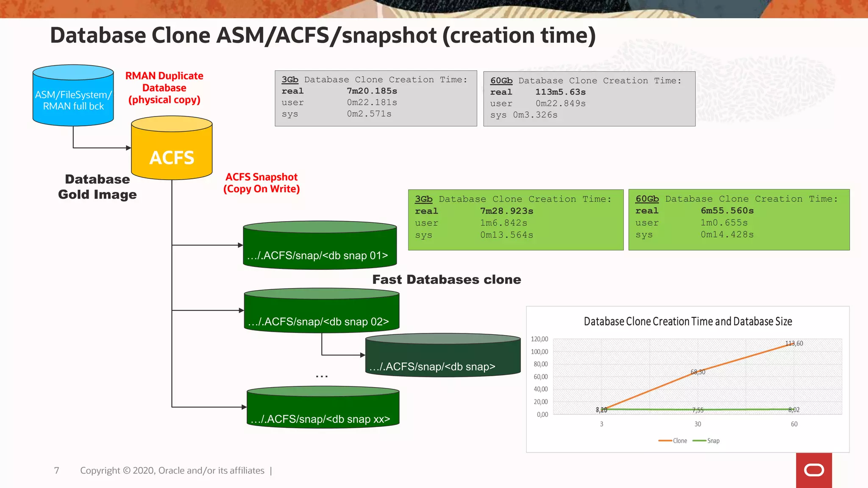The image size is (868, 488).
Task: Click the Fast Databases clone heading
Action: [x=447, y=280]
